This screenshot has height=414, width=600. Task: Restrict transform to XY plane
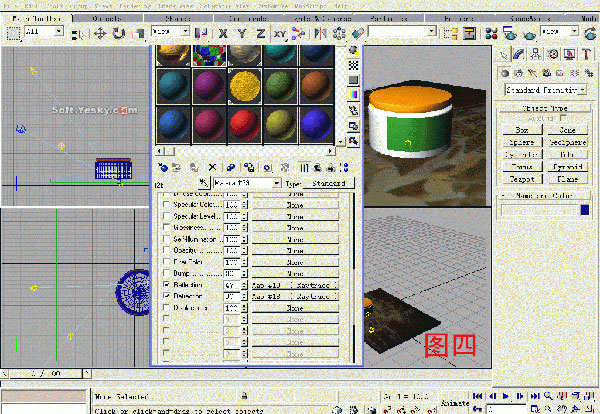280,34
